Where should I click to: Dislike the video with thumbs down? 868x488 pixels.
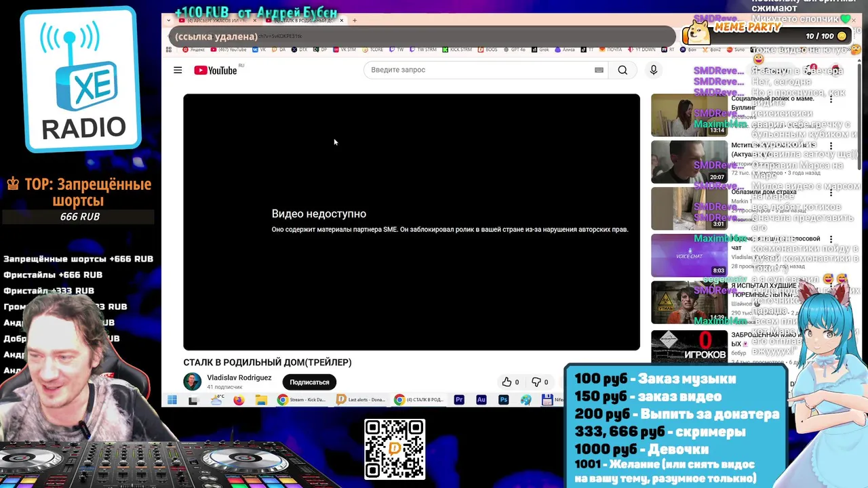[x=540, y=382]
